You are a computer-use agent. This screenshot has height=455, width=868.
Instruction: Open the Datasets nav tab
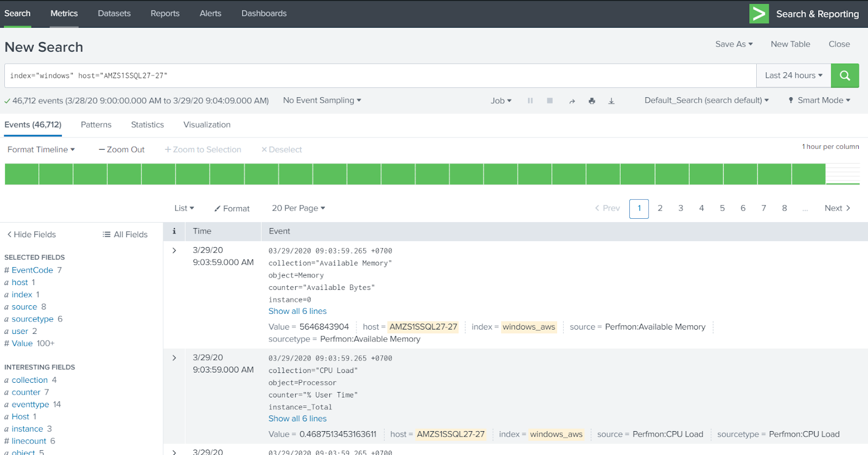click(114, 14)
